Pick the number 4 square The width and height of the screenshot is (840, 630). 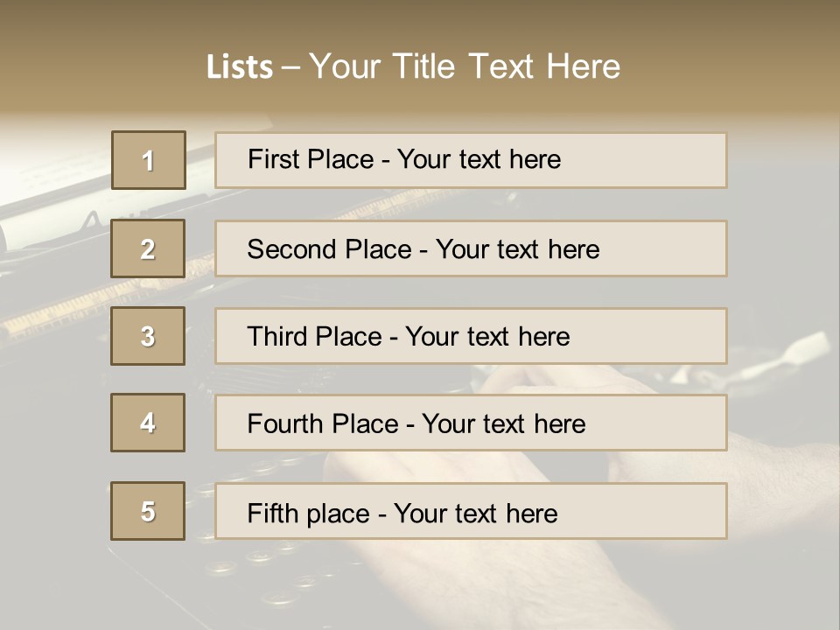click(x=148, y=423)
